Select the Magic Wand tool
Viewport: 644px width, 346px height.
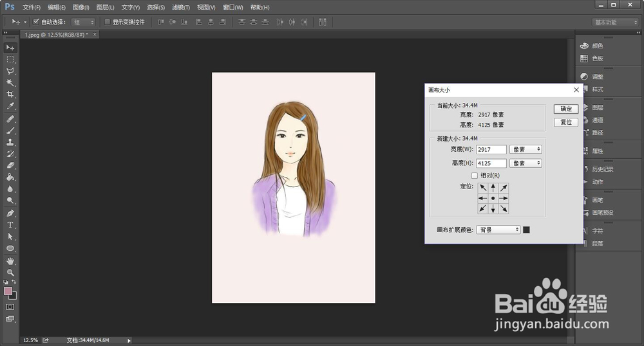click(10, 82)
